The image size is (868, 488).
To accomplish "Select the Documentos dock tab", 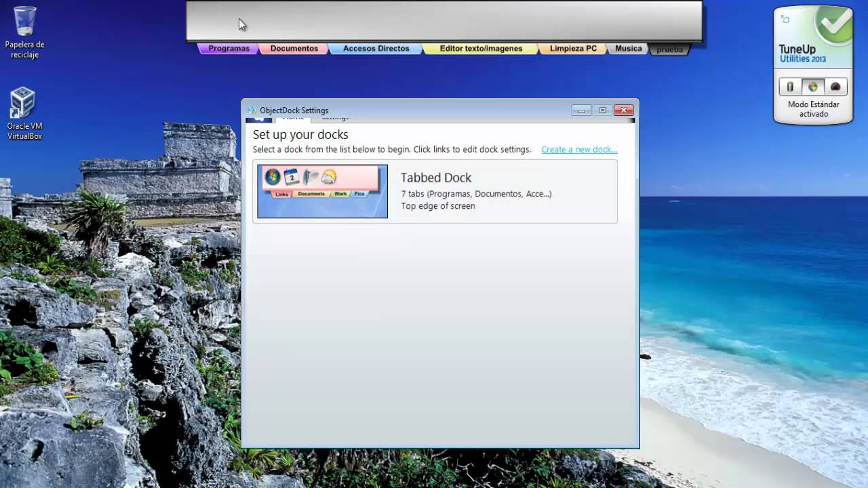I will 294,49.
